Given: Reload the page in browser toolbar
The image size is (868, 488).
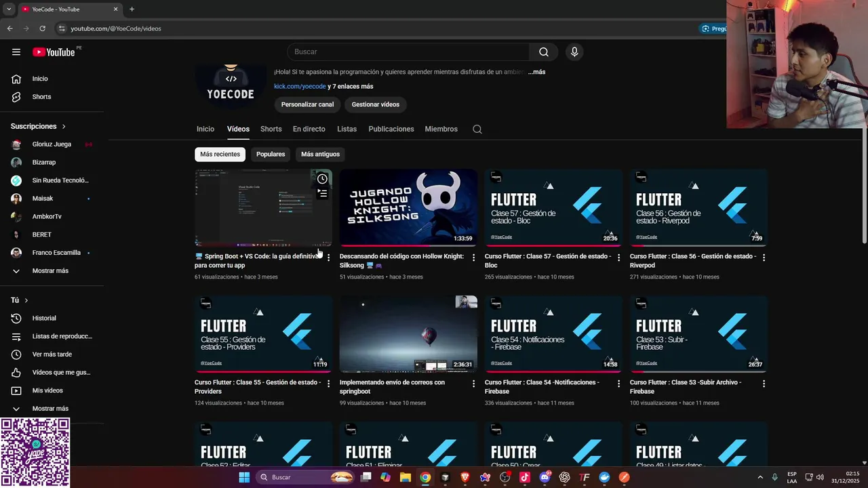Looking at the screenshot, I should 42,28.
